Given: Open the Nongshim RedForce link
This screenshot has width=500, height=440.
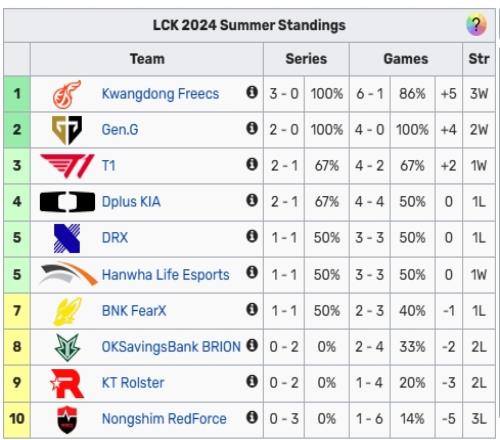Looking at the screenshot, I should click(x=164, y=419).
